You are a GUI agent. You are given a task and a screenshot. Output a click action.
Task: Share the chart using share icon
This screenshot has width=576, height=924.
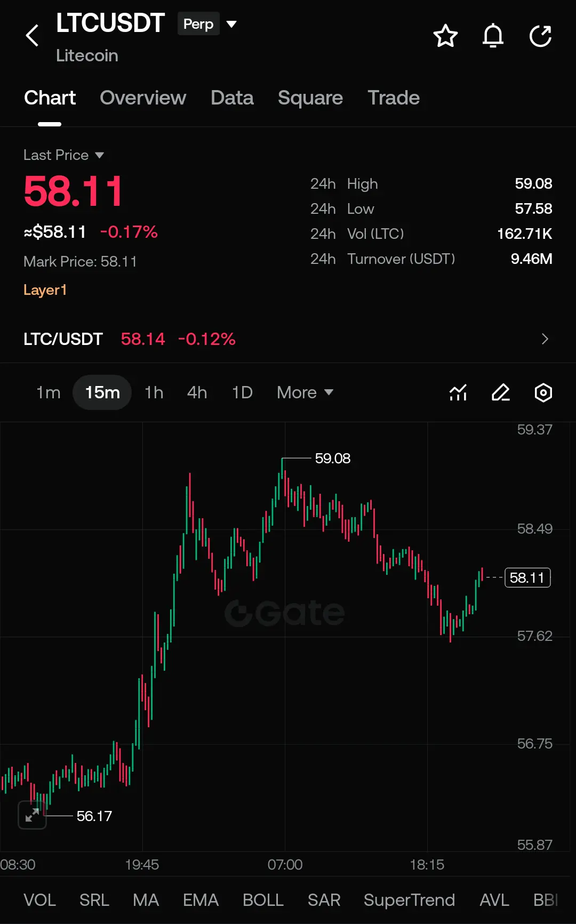(540, 36)
